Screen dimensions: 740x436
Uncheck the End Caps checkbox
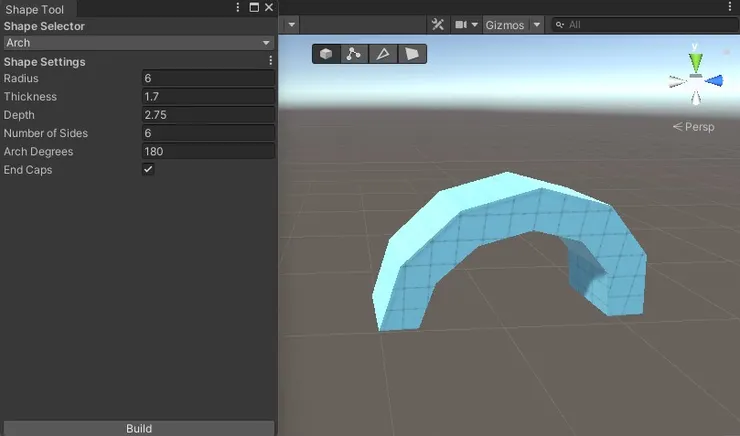pyautogui.click(x=148, y=170)
